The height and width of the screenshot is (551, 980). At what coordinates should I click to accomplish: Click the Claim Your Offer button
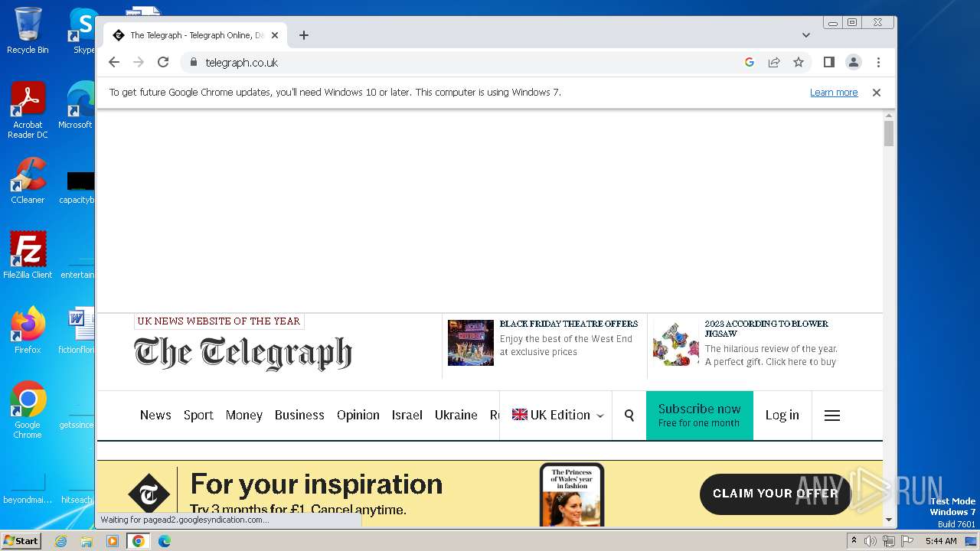(776, 494)
